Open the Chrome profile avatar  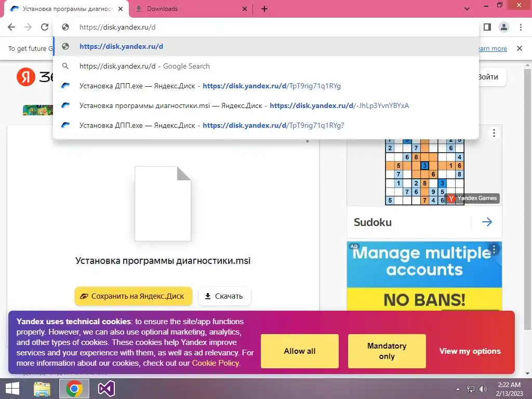coord(504,27)
